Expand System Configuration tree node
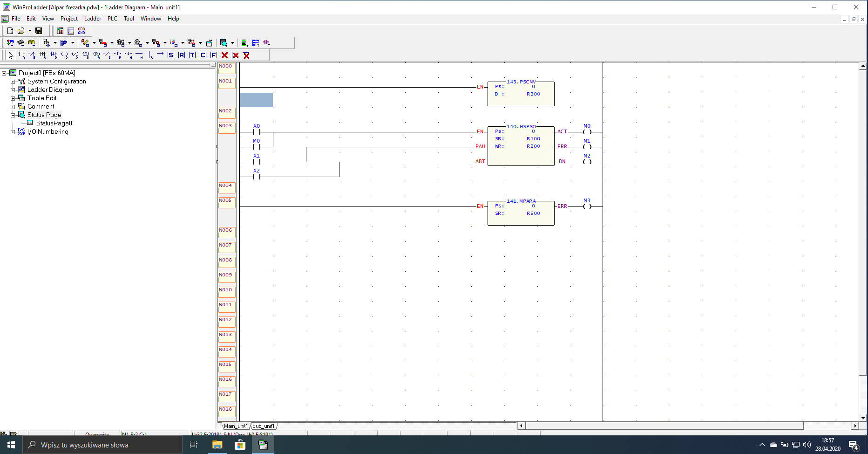Image resolution: width=868 pixels, height=454 pixels. (x=13, y=82)
